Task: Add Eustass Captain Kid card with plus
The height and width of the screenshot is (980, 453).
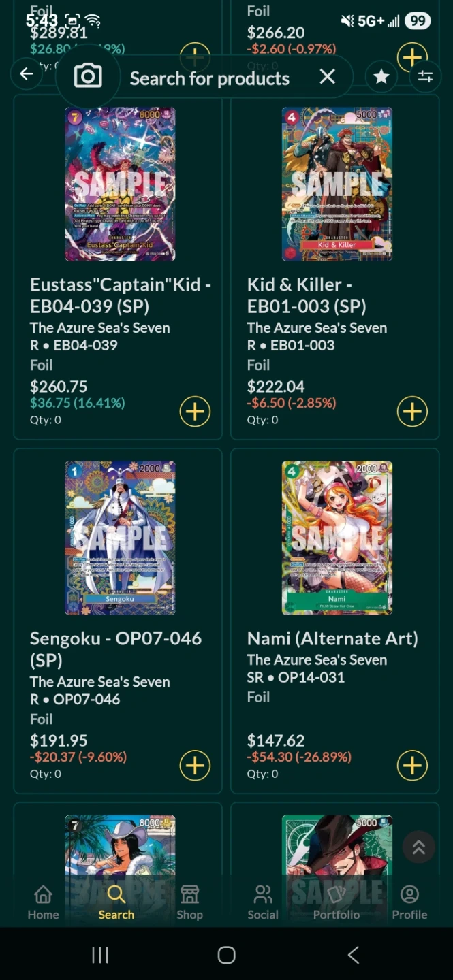Action: point(195,412)
